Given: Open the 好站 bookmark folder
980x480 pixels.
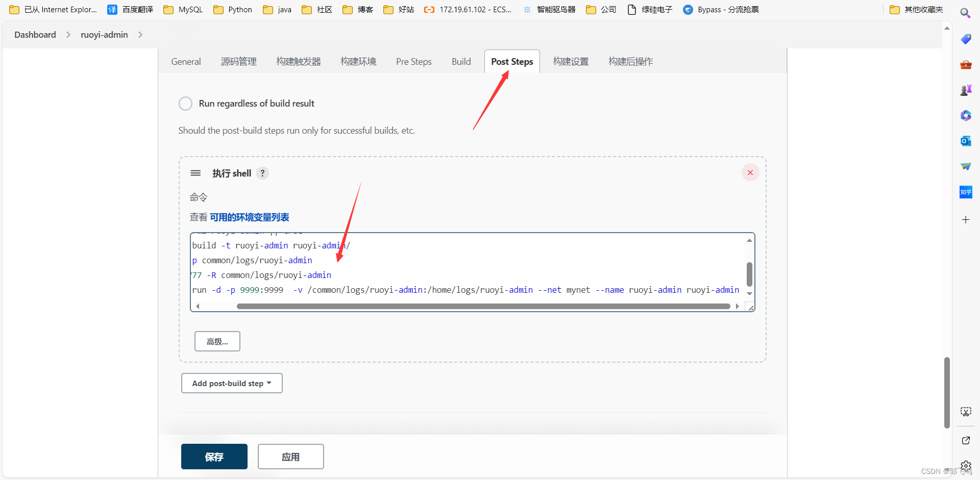Looking at the screenshot, I should [399, 10].
